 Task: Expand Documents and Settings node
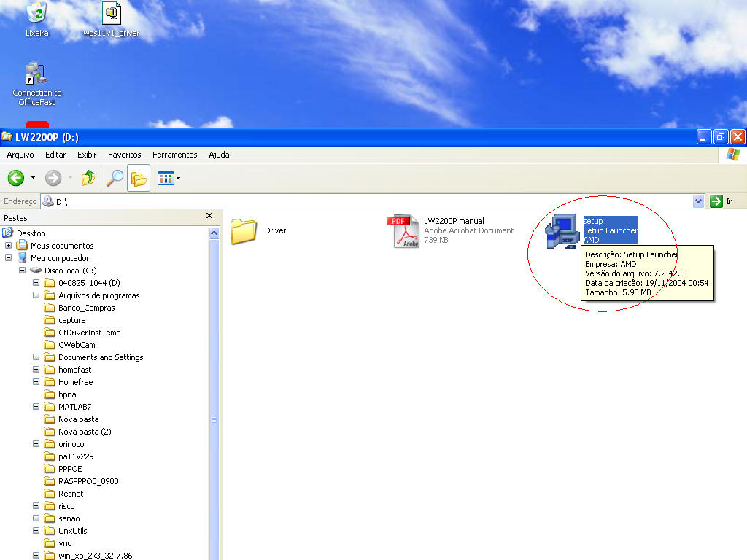point(36,357)
